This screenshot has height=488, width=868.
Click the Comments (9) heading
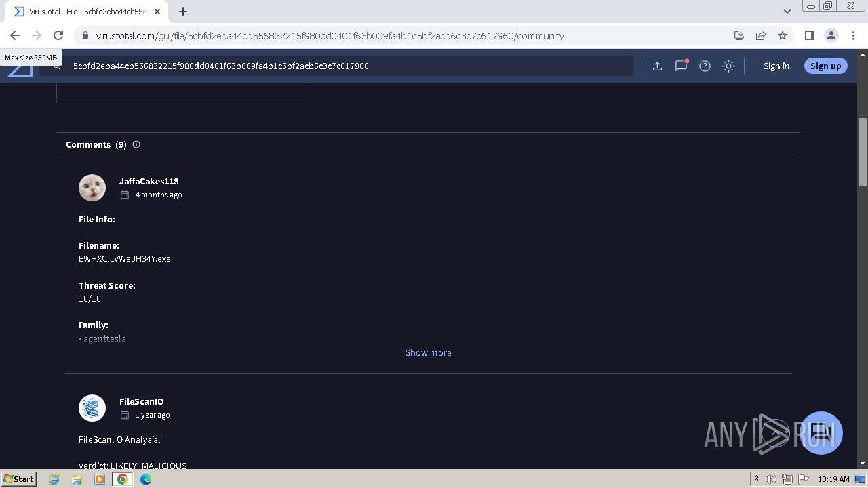96,144
